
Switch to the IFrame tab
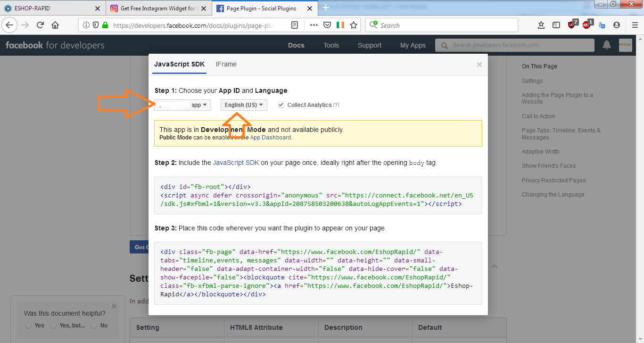[x=226, y=64]
